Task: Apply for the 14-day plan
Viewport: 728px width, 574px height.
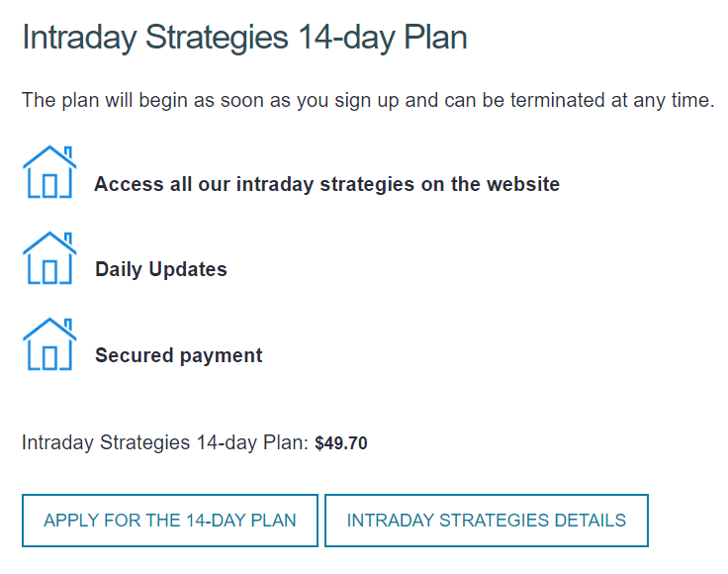Action: click(x=170, y=521)
